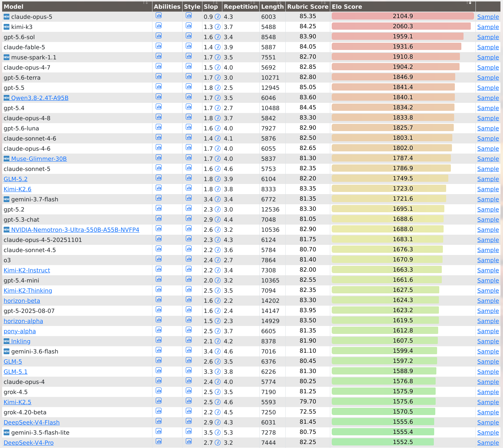Click the Slop info icon for muse-spark-1.1
Image resolution: width=503 pixels, height=448 pixels.
tap(218, 57)
